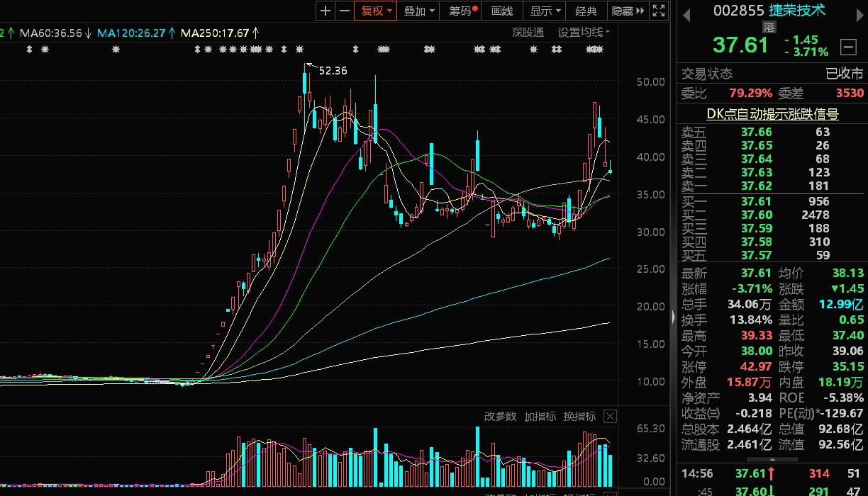Close the volume indicator panel
Screen dimensions: 868x496
pos(610,416)
